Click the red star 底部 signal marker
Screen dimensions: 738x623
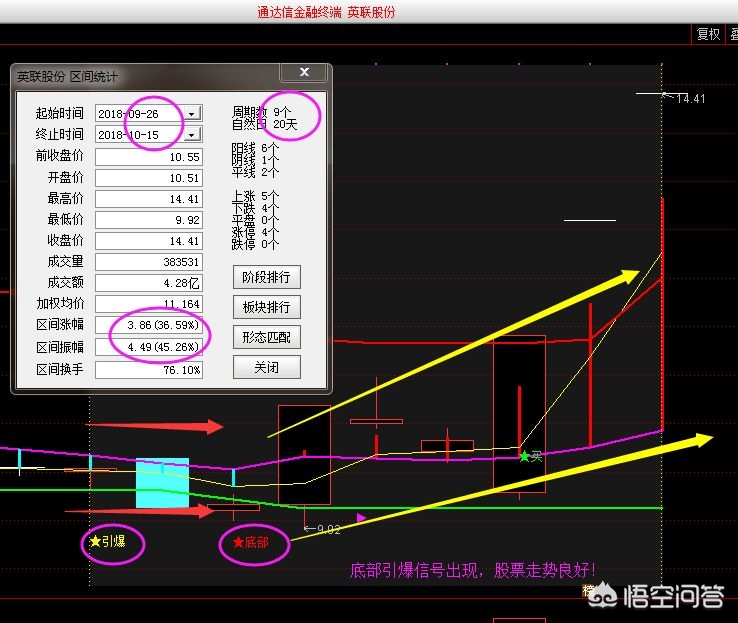coord(238,542)
